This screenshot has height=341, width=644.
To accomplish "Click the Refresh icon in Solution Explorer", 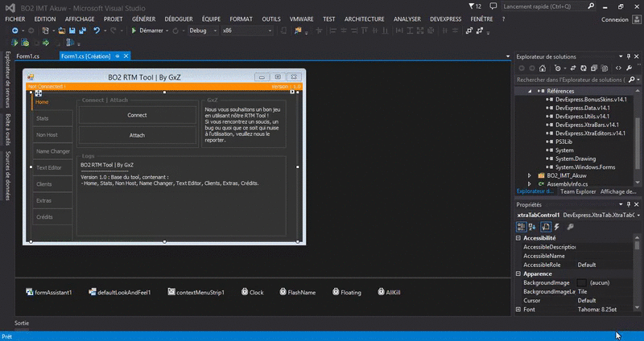I will click(x=583, y=68).
